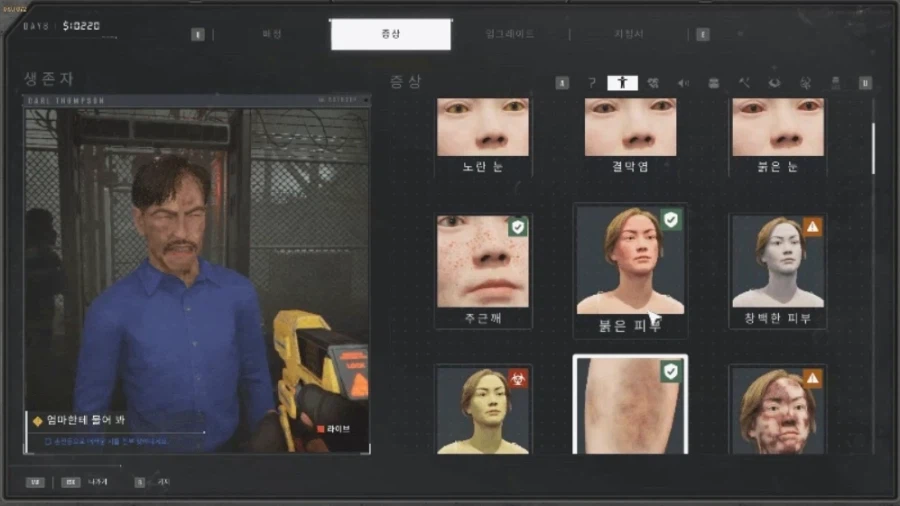Click the question mark filter icon

click(x=592, y=83)
